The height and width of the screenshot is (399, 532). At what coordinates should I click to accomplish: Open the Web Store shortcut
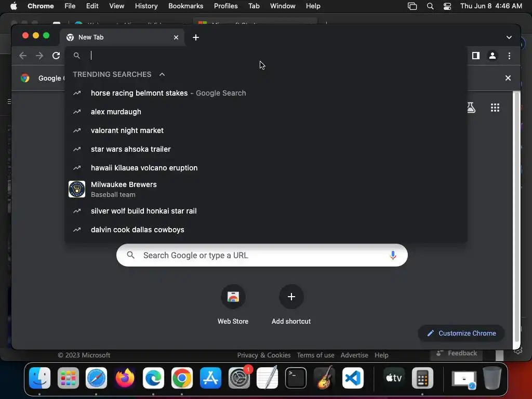coord(233,297)
